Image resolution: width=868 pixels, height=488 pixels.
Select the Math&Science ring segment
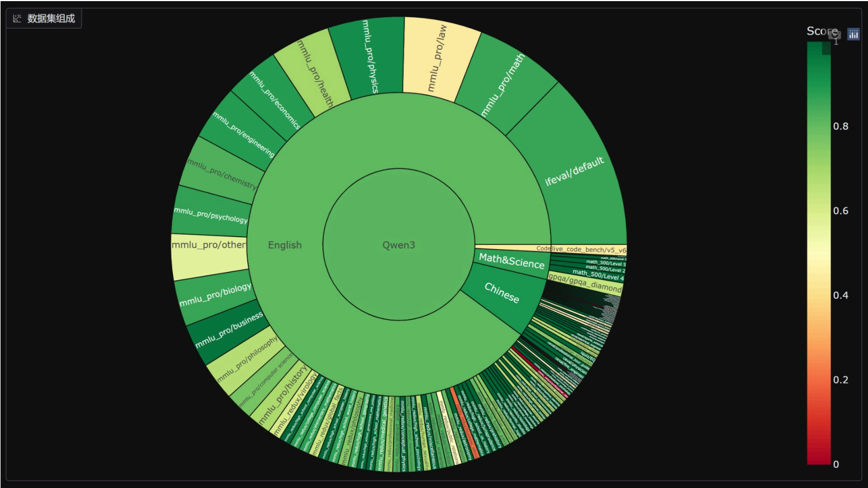pyautogui.click(x=512, y=260)
